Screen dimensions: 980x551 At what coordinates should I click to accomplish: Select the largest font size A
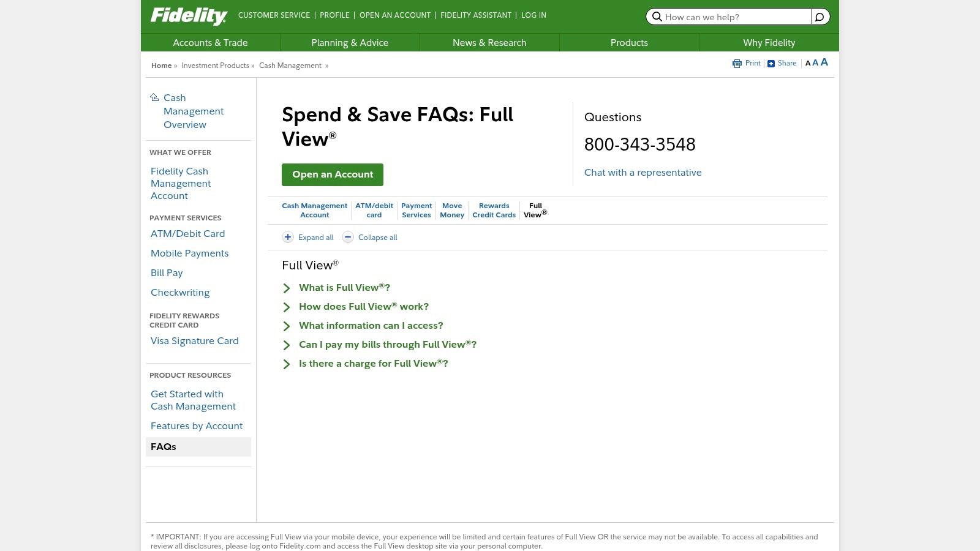824,62
